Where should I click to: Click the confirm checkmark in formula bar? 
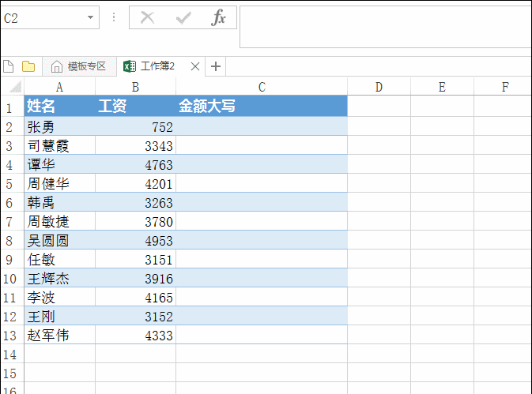[183, 17]
